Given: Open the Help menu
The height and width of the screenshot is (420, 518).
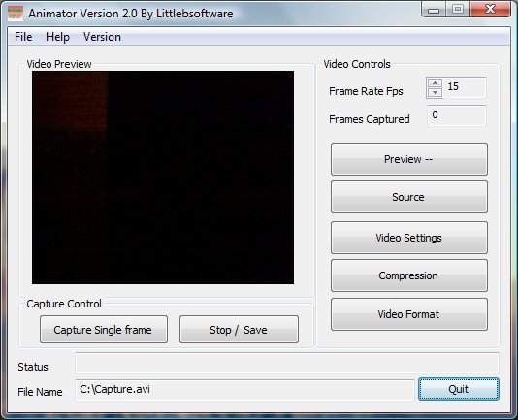Looking at the screenshot, I should coord(57,37).
